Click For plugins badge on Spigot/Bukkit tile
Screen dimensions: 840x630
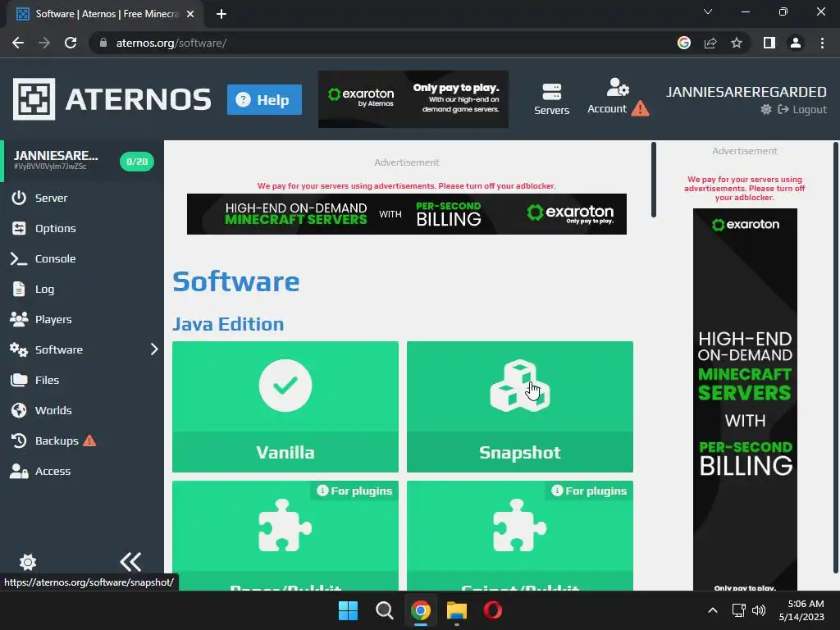tap(589, 491)
